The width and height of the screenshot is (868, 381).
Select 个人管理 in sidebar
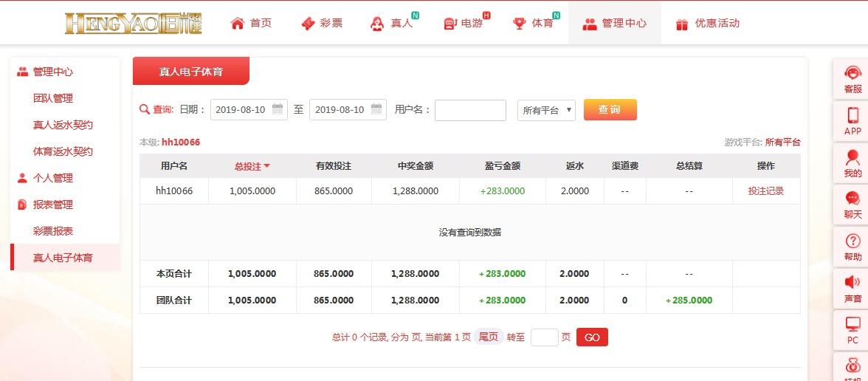(x=52, y=178)
